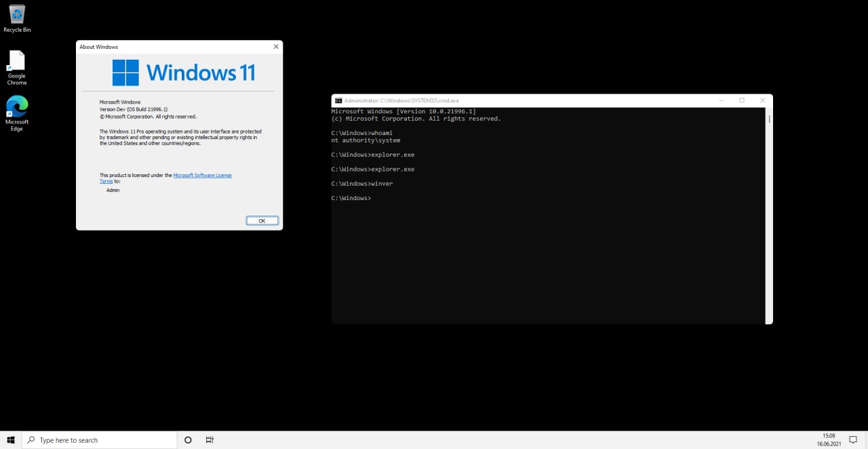Click the 'C:\Windows>winver' command line

point(362,184)
